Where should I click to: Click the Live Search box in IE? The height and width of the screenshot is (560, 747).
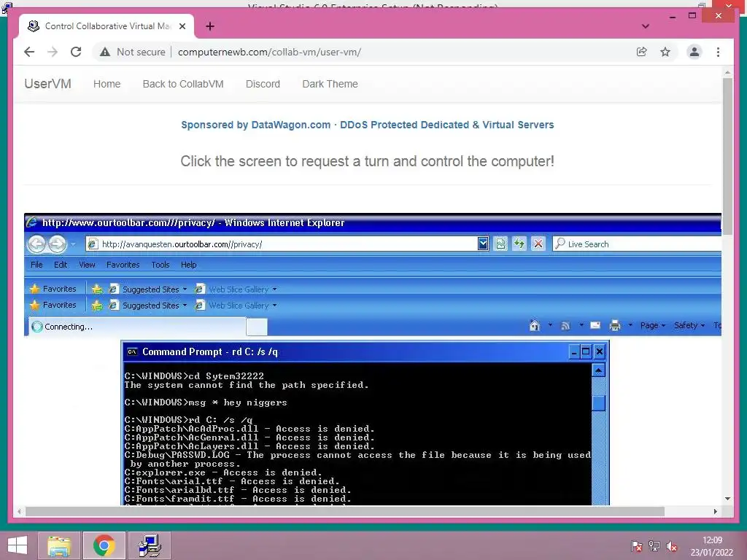638,244
